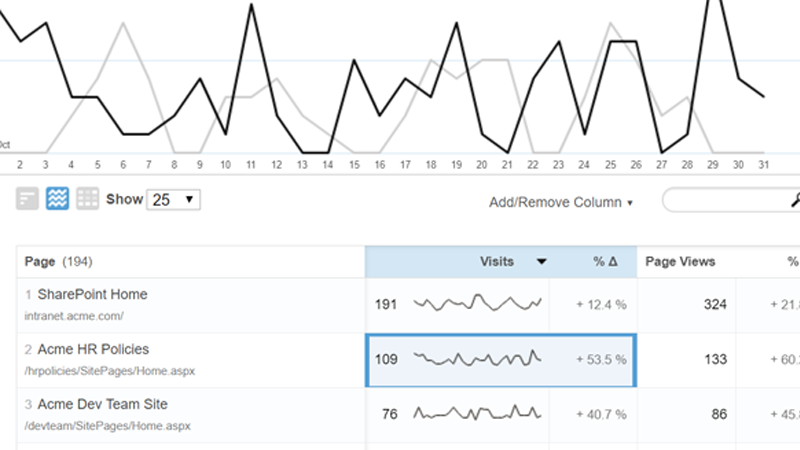
Task: Select the 324 page views cell
Action: coord(715,305)
